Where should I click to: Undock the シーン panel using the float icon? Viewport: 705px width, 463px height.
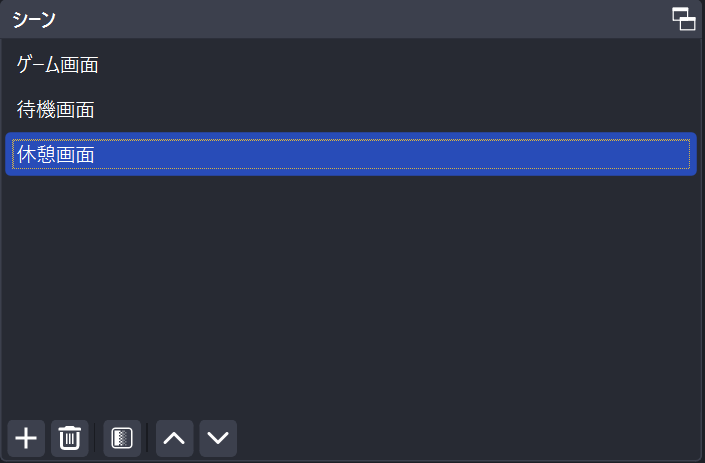(683, 19)
